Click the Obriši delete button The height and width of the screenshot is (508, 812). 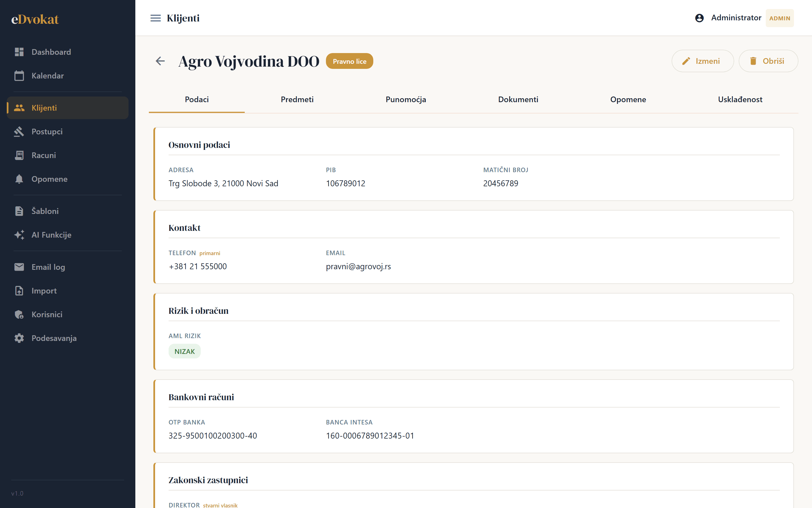[x=768, y=61]
